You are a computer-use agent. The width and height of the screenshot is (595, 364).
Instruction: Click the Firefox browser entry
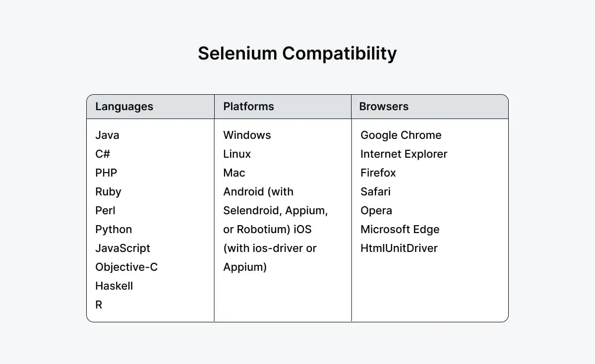378,173
